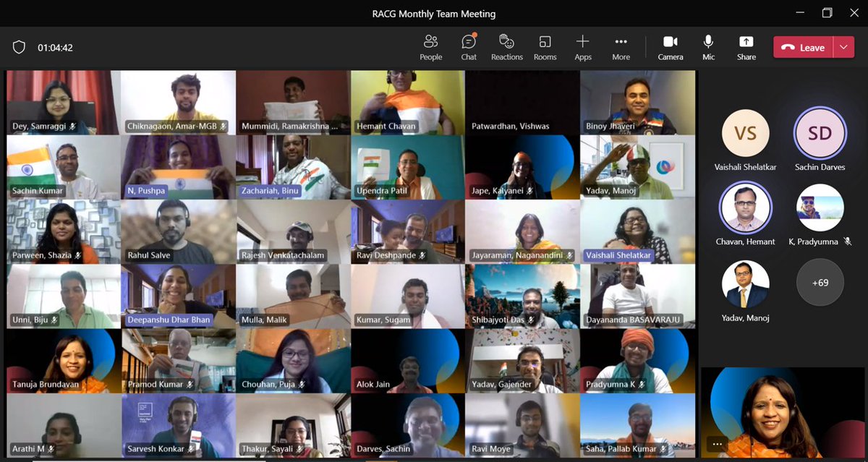Select Zachariah, Binu video tile

tap(293, 168)
